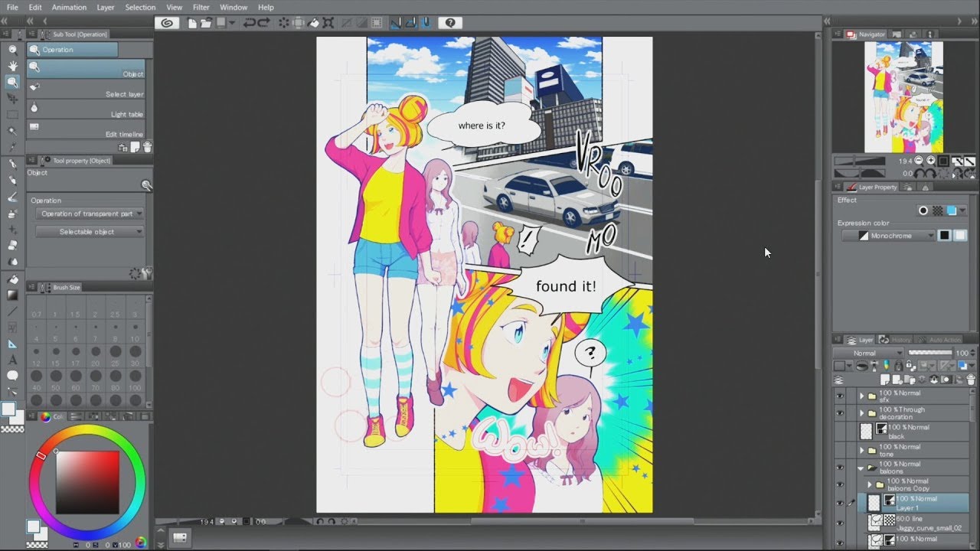The image size is (980, 551).
Task: Click the Redo arrow
Action: (x=265, y=23)
